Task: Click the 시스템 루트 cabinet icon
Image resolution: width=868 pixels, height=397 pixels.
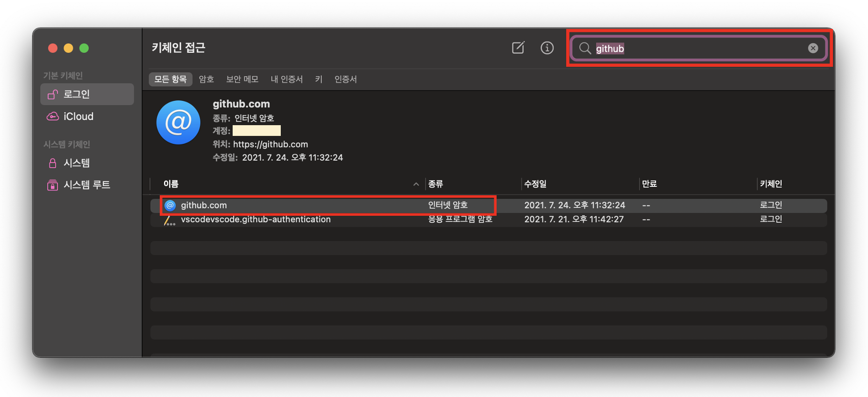Action: pos(53,185)
